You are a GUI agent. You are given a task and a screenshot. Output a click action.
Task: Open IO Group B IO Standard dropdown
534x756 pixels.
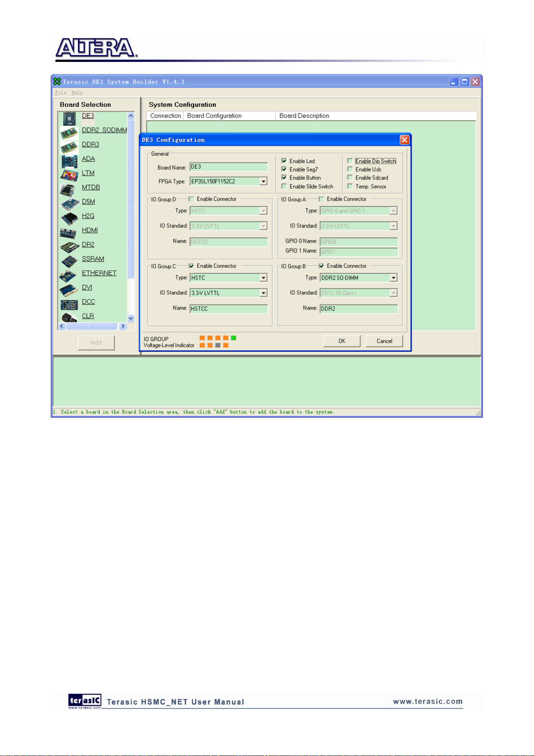[393, 293]
